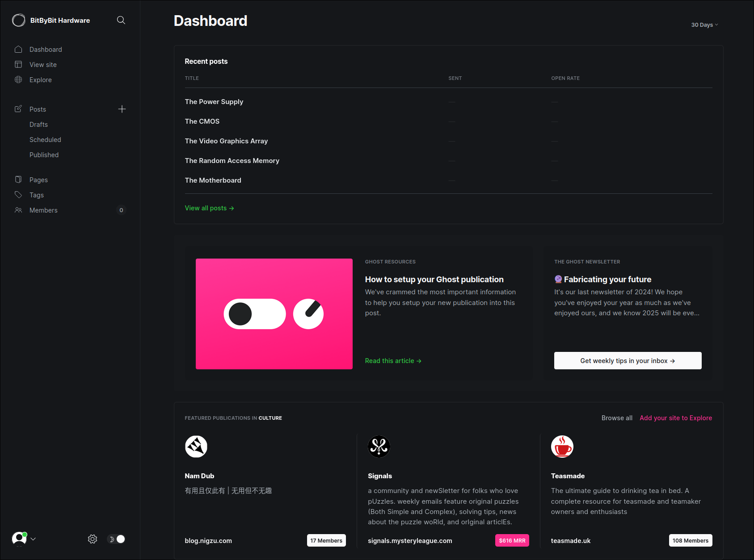This screenshot has width=754, height=560.
Task: Click the Posts pencil icon
Action: tap(18, 109)
